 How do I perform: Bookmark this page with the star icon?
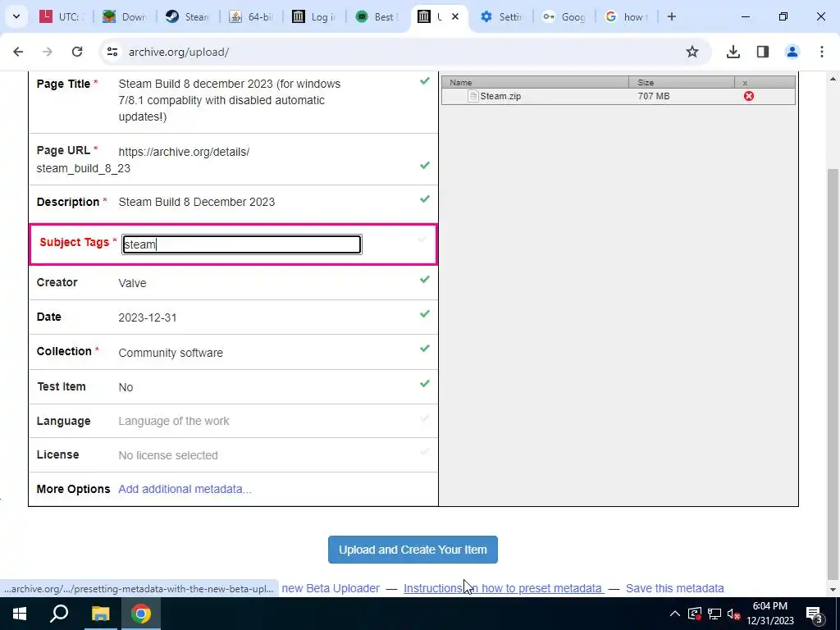tap(692, 52)
